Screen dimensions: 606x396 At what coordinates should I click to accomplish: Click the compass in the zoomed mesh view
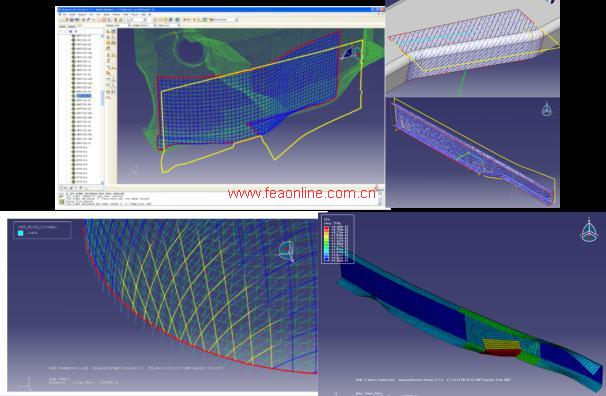click(287, 251)
